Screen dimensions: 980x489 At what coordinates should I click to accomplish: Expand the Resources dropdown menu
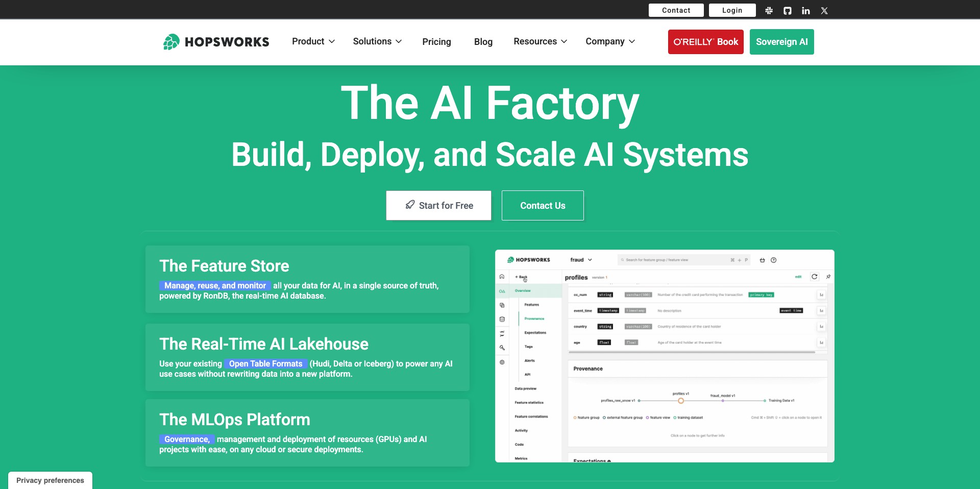tap(541, 41)
